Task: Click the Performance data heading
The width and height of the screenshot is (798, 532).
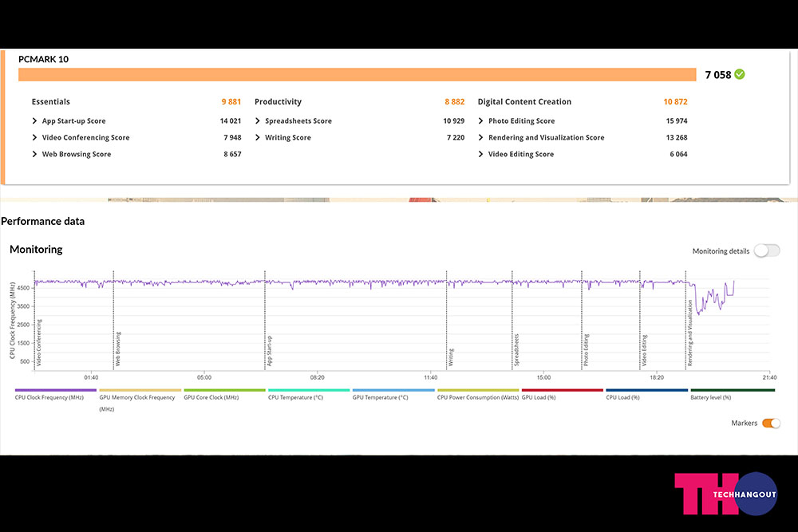Action: pos(43,221)
